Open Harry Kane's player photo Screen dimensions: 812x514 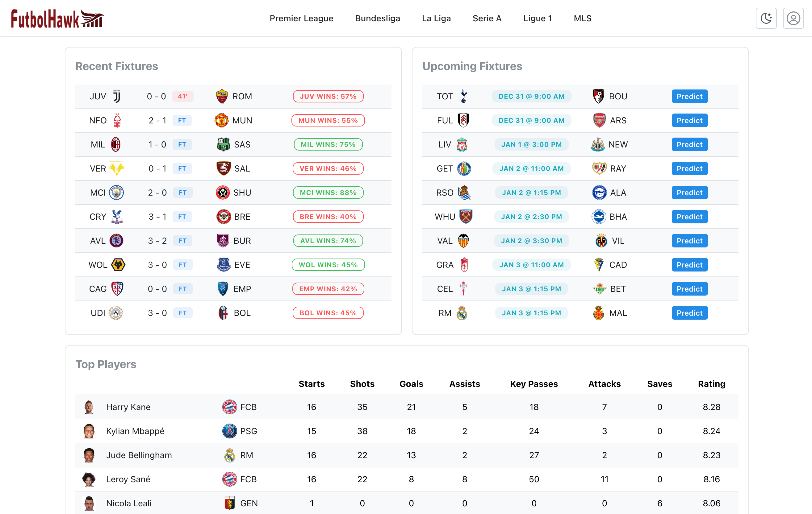pyautogui.click(x=89, y=407)
